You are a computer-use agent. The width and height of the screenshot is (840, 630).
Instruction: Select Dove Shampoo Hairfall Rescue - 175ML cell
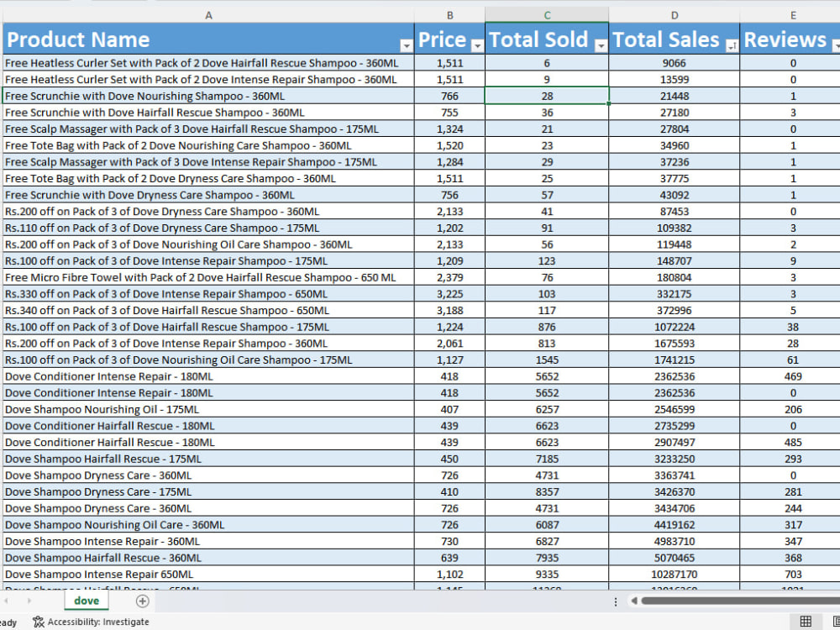click(x=208, y=459)
